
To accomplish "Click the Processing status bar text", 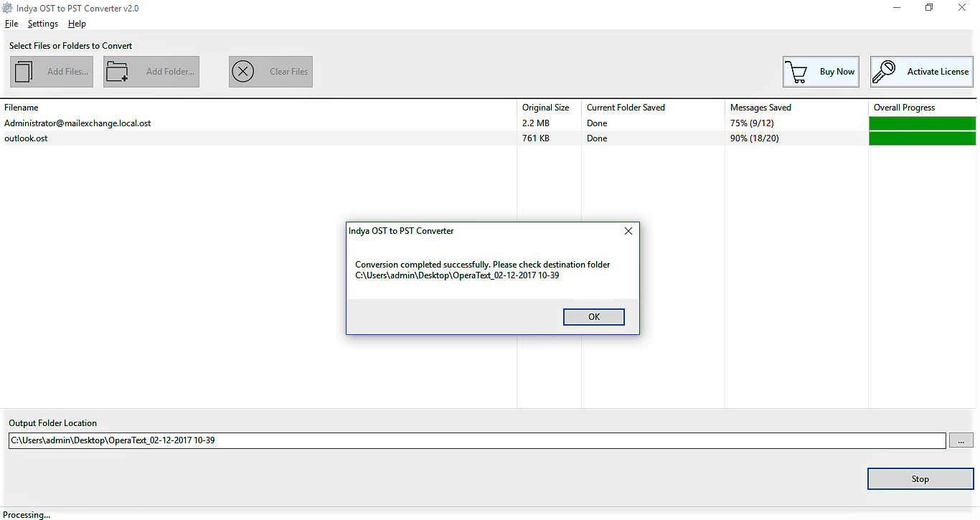I will click(x=27, y=515).
